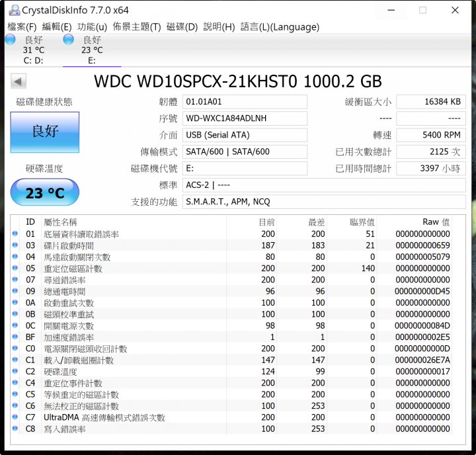Click status dot of attribute 07 row

pos(15,279)
